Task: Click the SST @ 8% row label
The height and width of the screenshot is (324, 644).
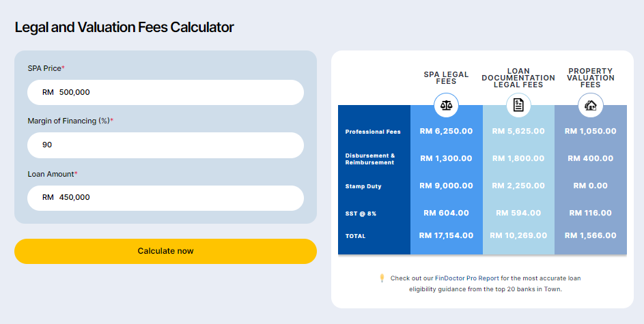Action: coord(361,213)
